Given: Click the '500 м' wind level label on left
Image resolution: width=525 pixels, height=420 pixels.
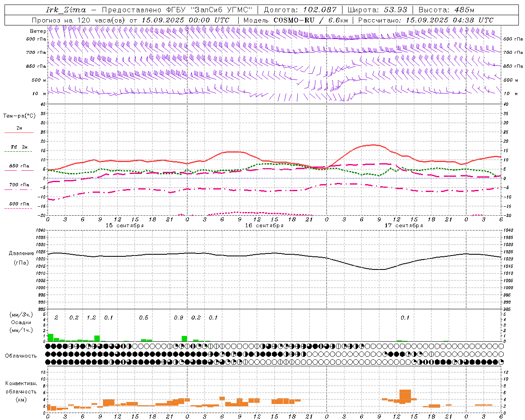Looking at the screenshot, I should 39,80.
